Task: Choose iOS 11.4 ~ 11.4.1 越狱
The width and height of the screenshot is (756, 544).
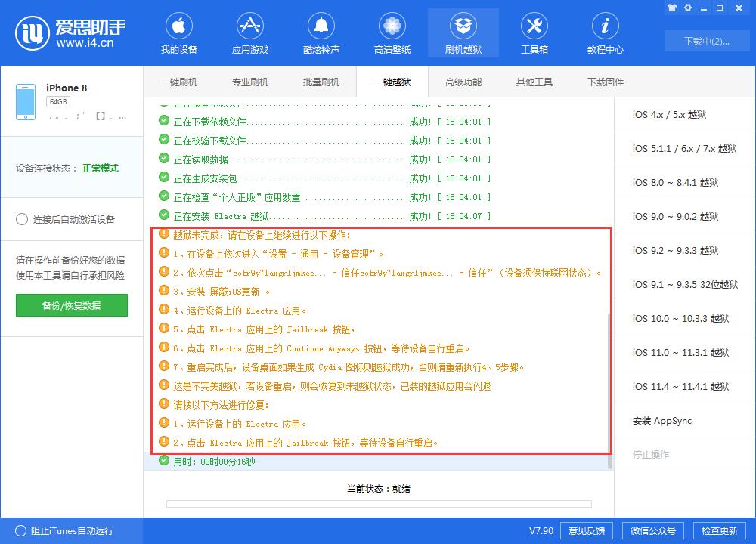Action: pyautogui.click(x=685, y=386)
